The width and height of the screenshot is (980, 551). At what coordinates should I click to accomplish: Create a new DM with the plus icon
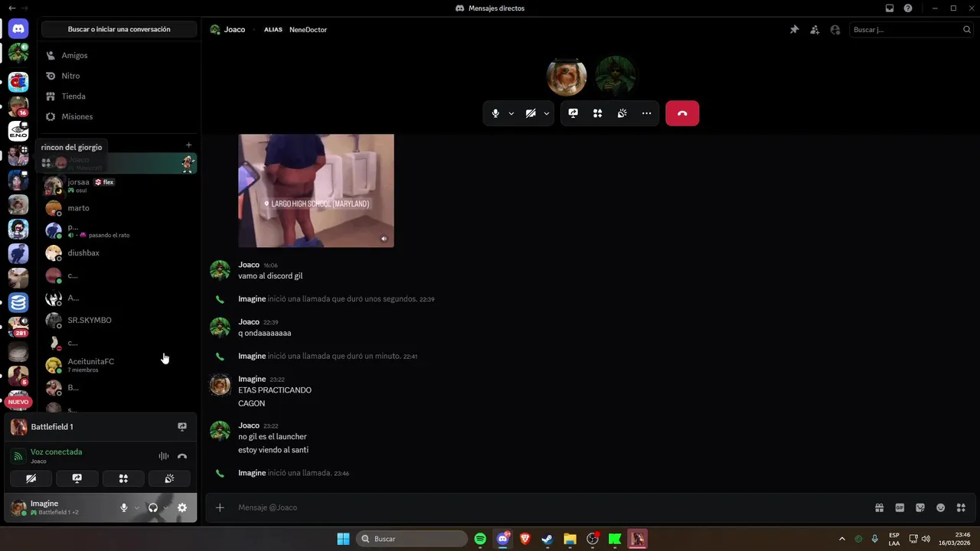(x=189, y=145)
